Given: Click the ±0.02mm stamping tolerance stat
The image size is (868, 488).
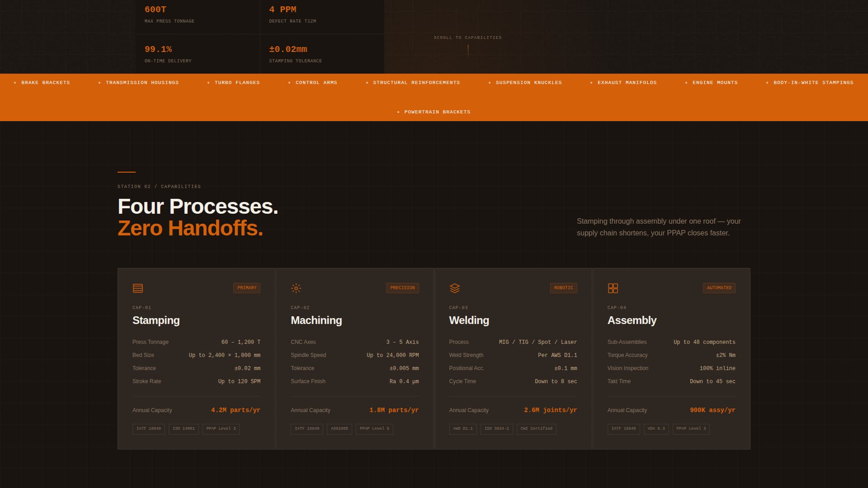Looking at the screenshot, I should tap(322, 54).
